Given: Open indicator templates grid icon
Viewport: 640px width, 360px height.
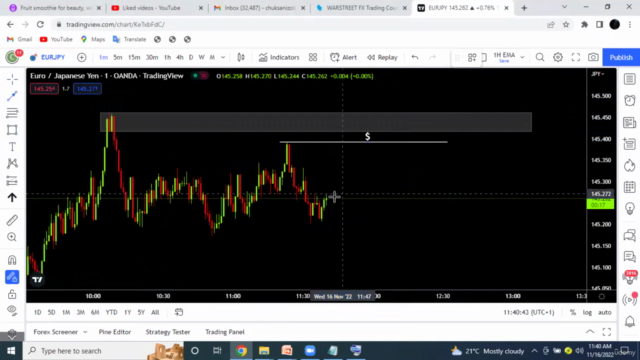Looking at the screenshot, I should (313, 58).
